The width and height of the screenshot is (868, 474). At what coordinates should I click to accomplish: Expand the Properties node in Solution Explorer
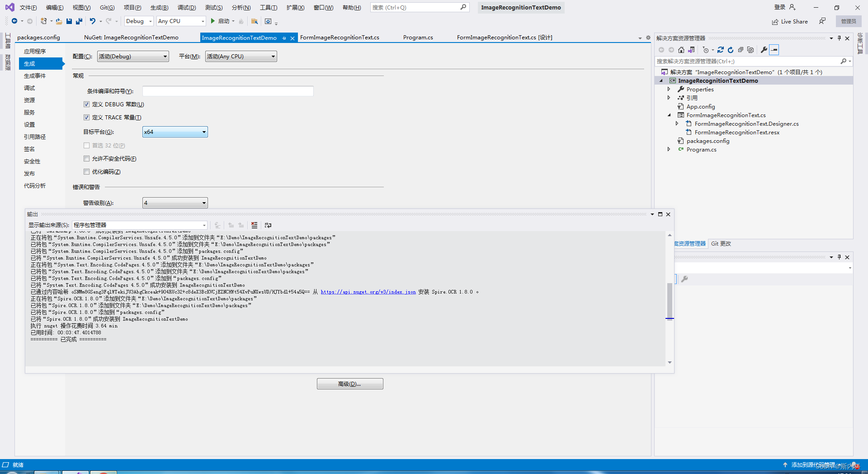click(669, 89)
